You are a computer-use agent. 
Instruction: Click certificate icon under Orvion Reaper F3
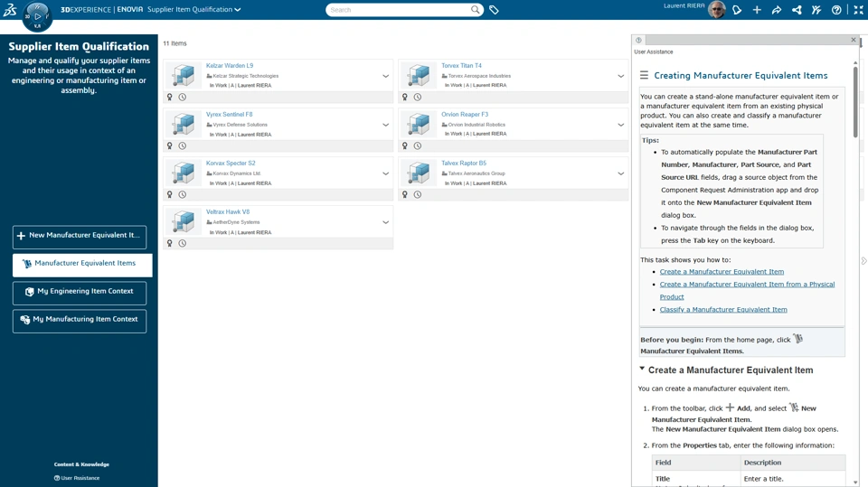pos(405,145)
